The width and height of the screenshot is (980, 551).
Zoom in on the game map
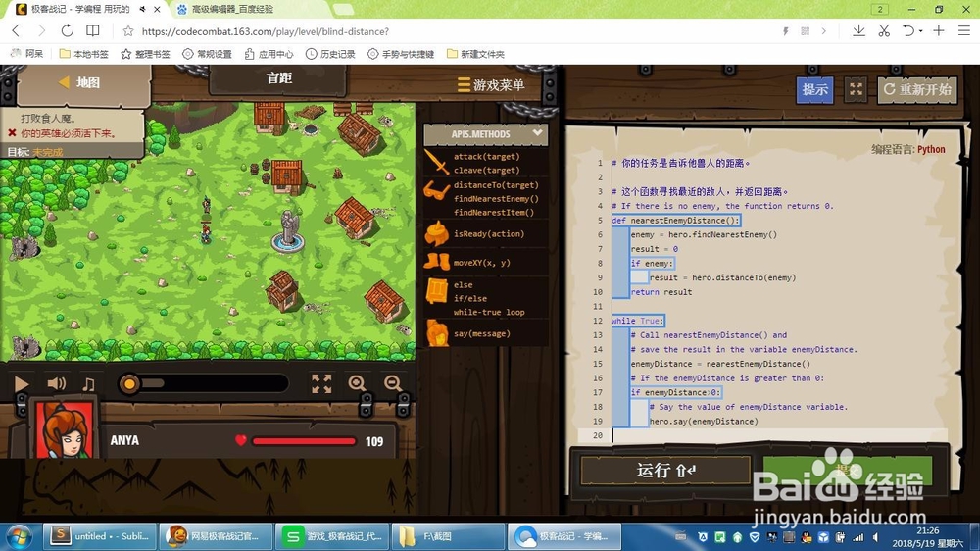[x=357, y=383]
